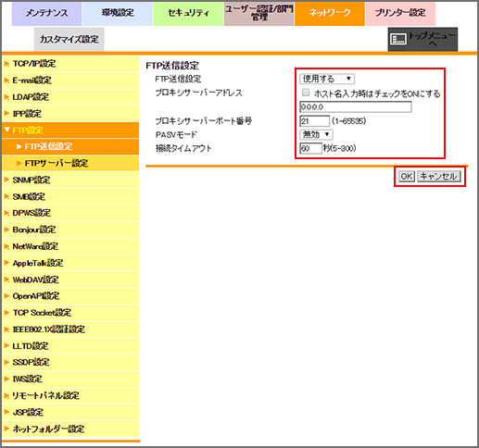The width and height of the screenshot is (479, 448).
Task: Click the キャンセル button
Action: point(438,177)
